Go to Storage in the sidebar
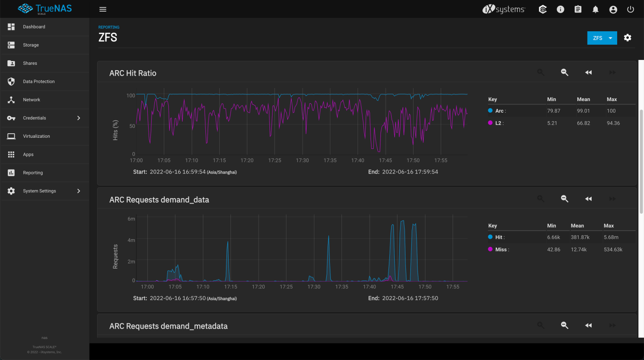The width and height of the screenshot is (644, 360). (x=31, y=45)
